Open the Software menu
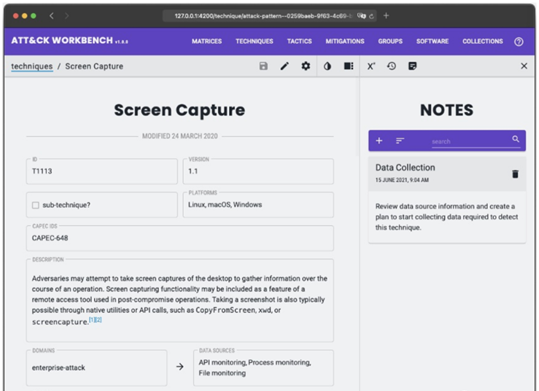 [432, 41]
